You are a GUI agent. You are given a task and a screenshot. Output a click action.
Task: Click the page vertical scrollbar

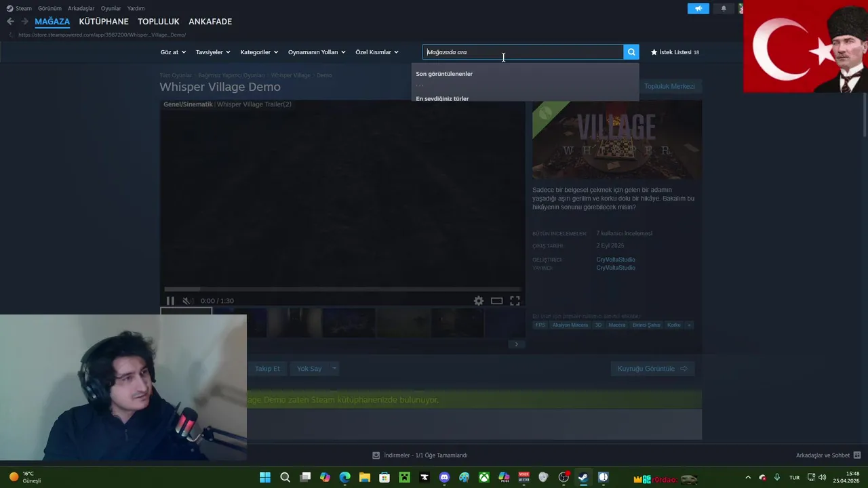[x=865, y=115]
